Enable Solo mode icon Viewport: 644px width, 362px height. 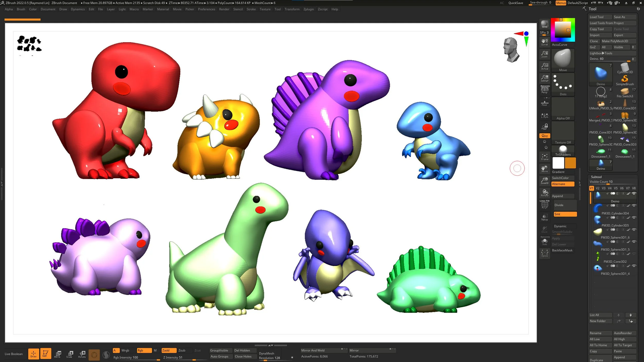pyautogui.click(x=545, y=241)
